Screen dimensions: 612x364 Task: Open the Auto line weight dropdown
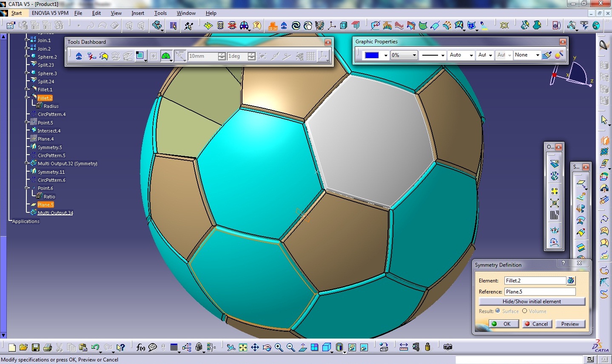[471, 55]
